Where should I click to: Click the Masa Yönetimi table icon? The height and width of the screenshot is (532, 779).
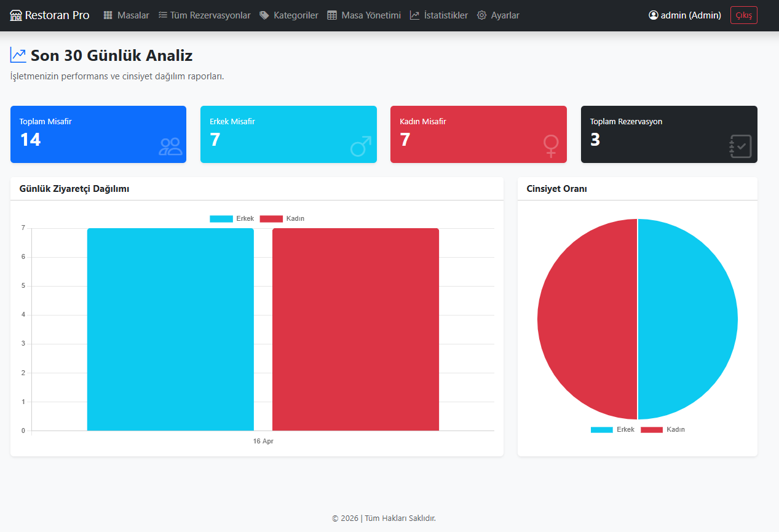332,15
